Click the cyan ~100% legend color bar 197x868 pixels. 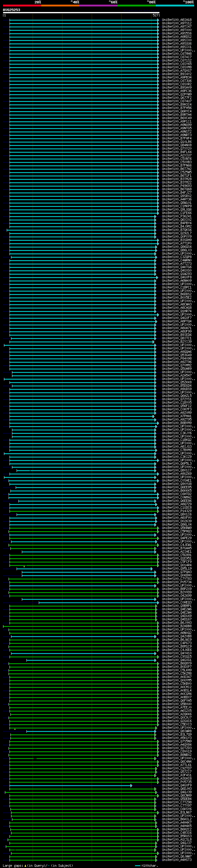click(x=175, y=6)
